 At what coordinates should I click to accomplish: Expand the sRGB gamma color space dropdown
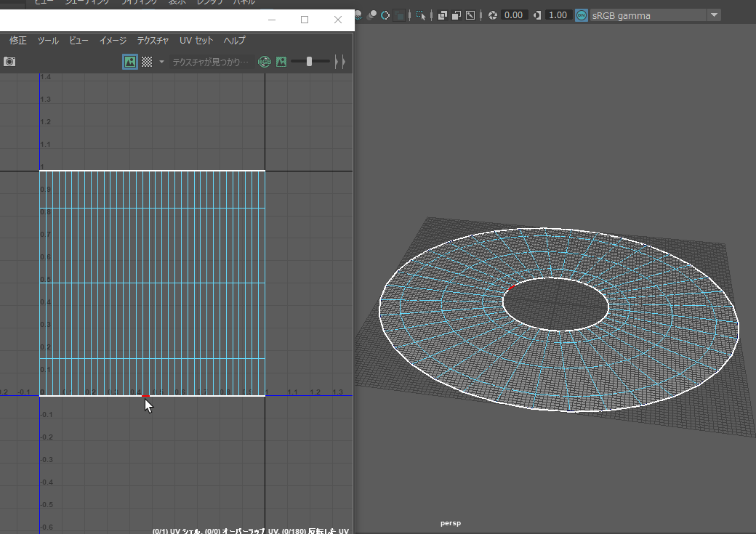coord(714,15)
